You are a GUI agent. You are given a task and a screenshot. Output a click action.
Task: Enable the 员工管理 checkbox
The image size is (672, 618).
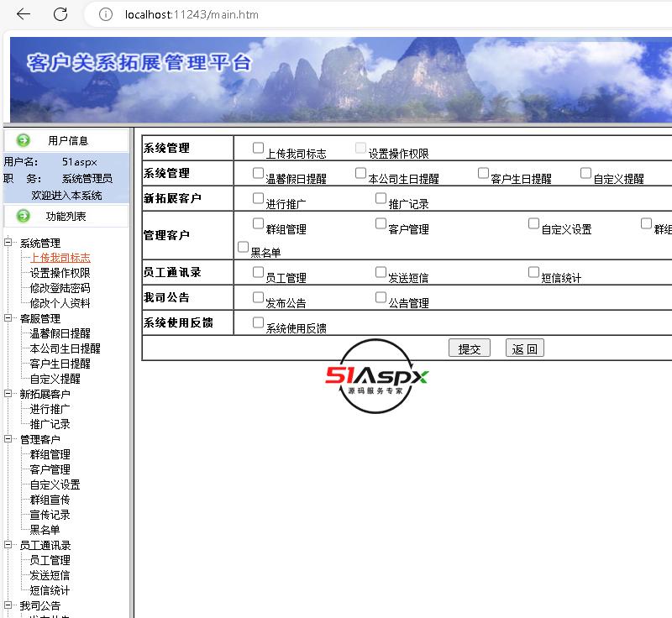[258, 272]
